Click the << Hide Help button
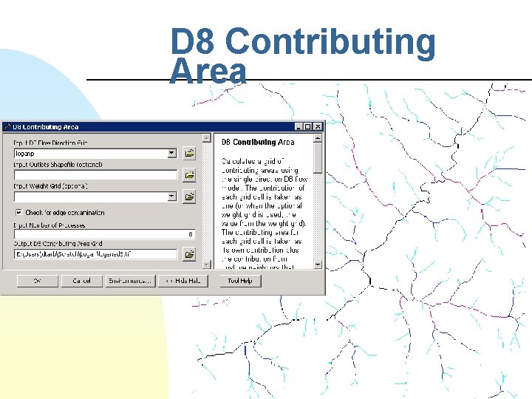 (183, 281)
